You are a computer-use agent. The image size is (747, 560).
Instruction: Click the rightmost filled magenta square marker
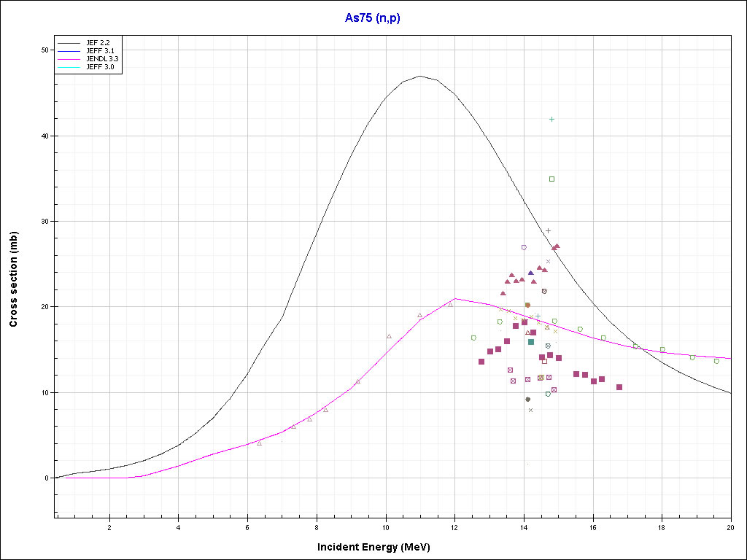pyautogui.click(x=619, y=387)
